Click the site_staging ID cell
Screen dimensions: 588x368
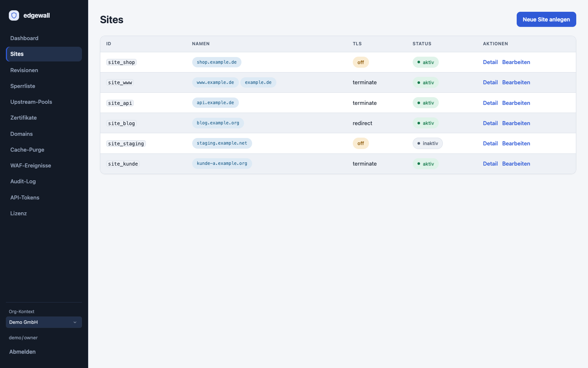click(x=126, y=144)
